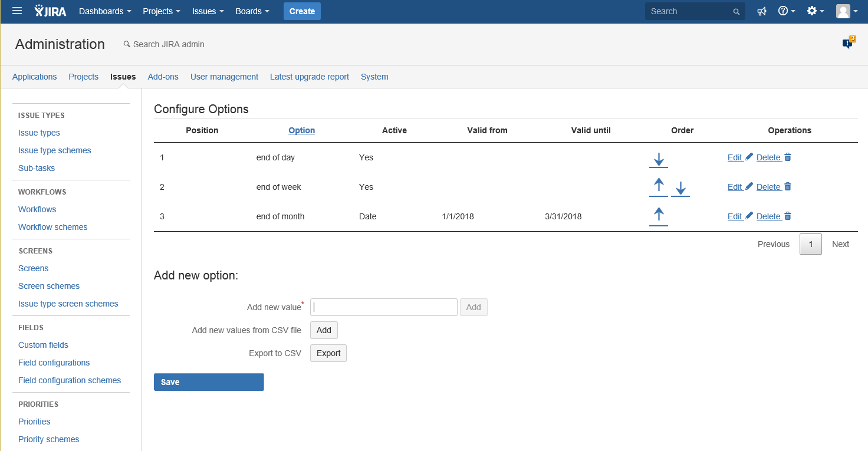Open Priorities in sidebar
Screen dimensions: 868x451
(x=34, y=422)
